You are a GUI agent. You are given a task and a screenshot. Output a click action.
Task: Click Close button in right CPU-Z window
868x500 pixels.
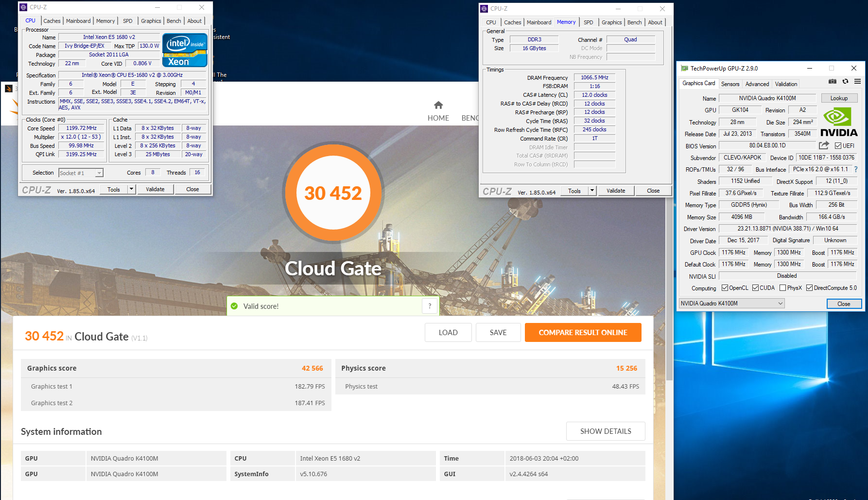click(653, 191)
